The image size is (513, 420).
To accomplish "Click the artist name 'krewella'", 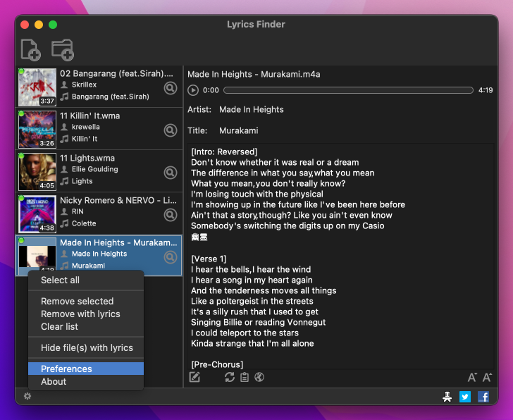I will 86,127.
